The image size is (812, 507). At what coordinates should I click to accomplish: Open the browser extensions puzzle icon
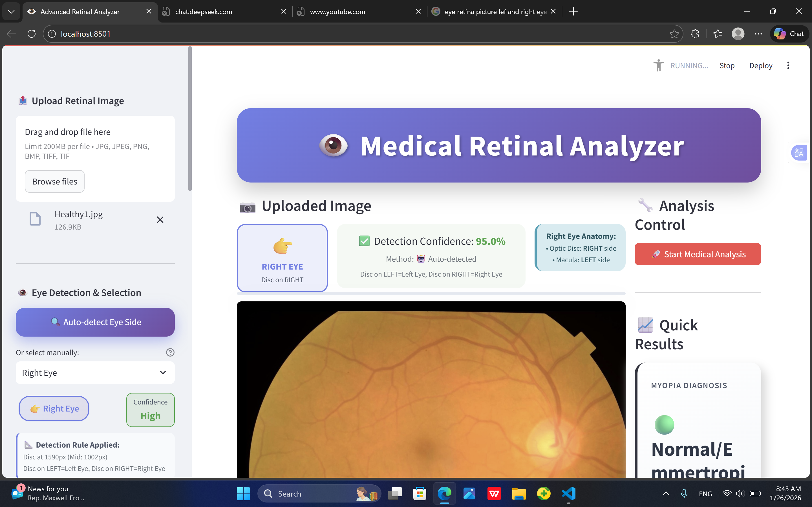pyautogui.click(x=695, y=34)
